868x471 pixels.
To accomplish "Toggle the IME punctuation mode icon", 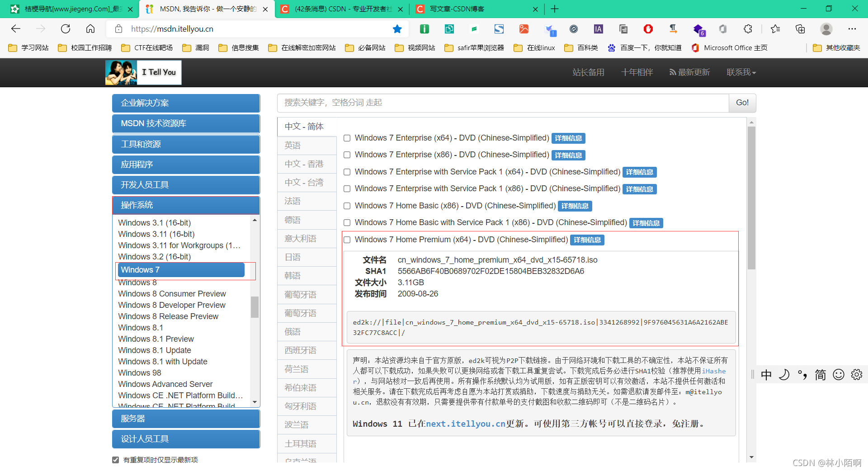I will (x=802, y=375).
